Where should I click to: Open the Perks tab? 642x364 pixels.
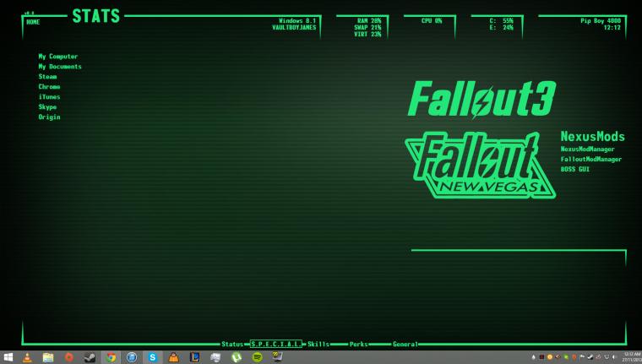point(358,344)
